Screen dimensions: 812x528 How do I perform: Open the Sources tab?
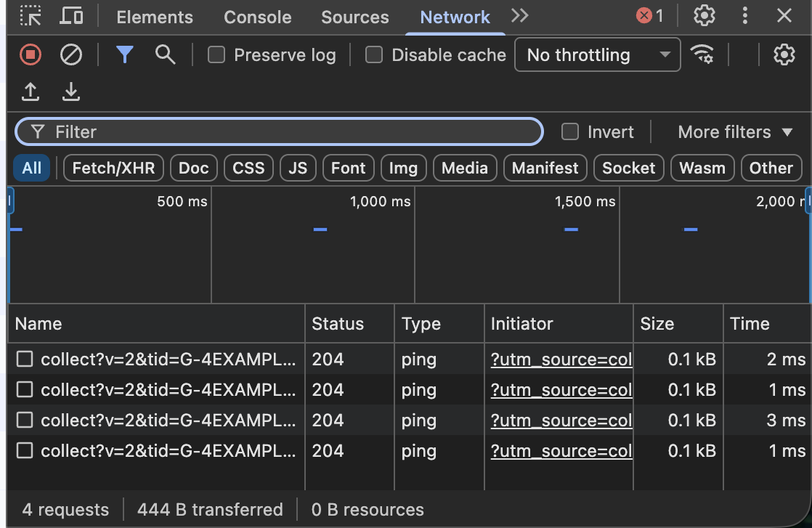click(x=354, y=17)
